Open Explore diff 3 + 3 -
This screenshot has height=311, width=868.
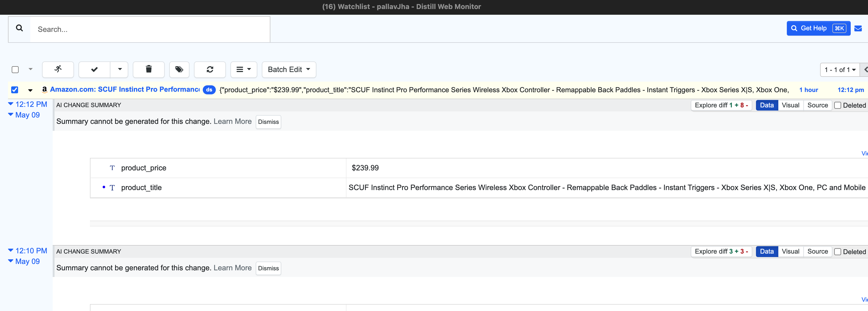721,252
